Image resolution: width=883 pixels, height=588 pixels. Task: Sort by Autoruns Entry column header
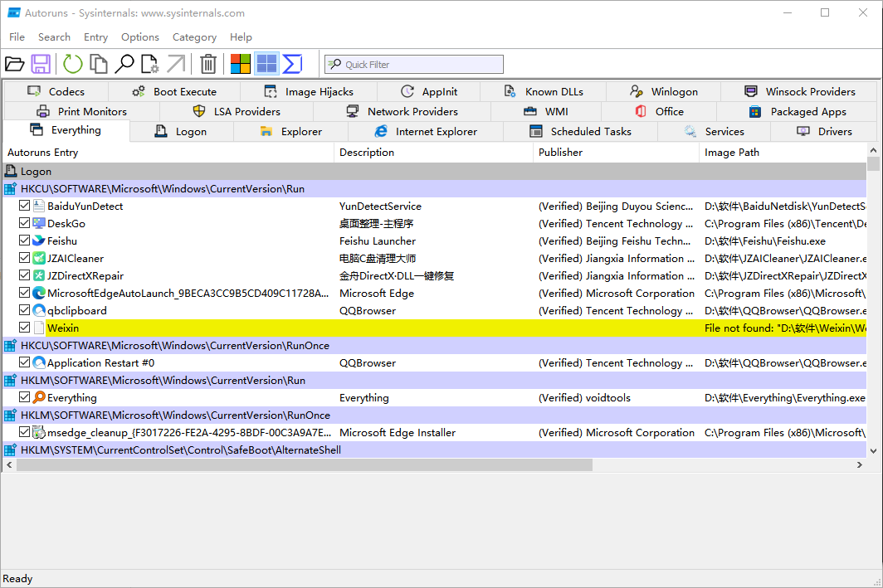(168, 153)
